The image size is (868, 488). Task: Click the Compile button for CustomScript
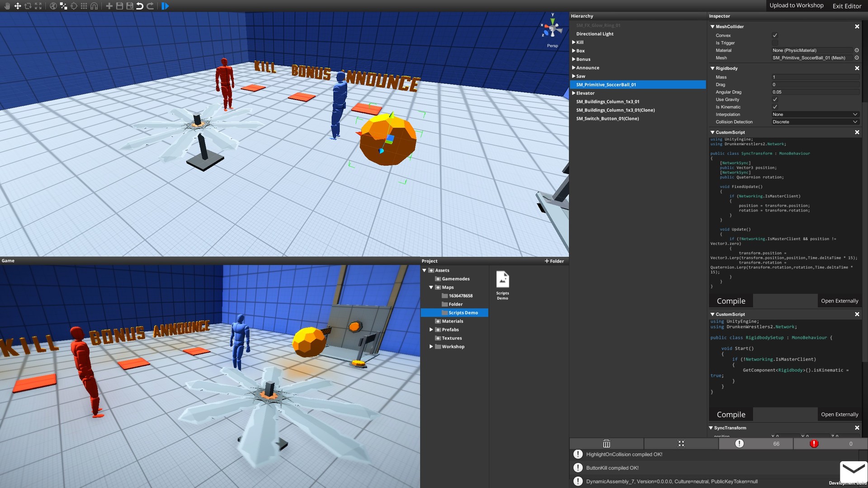click(x=731, y=301)
